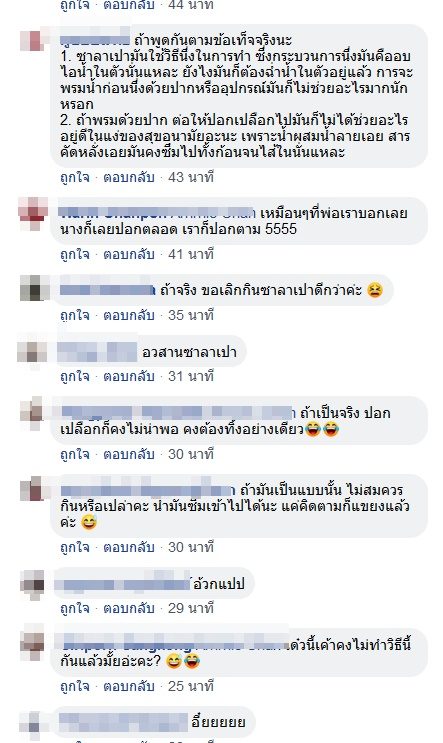Click ถูกใจ on the 41 นาที comment

(74, 254)
